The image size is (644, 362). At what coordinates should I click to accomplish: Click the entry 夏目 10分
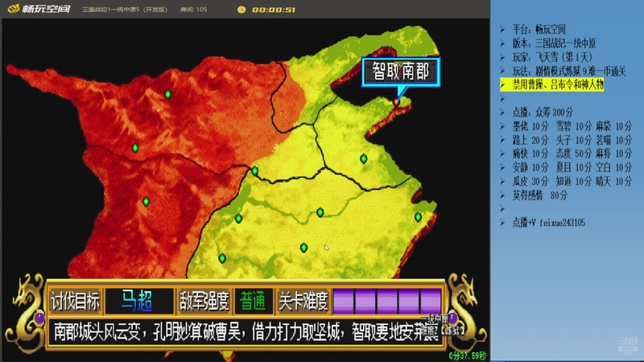pos(574,167)
